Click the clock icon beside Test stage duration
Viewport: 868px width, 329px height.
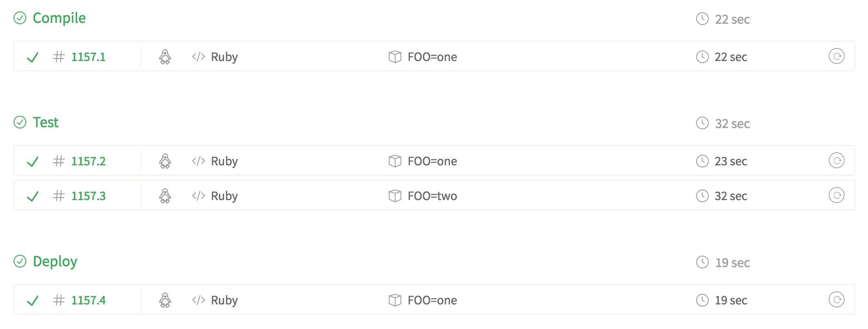tap(702, 123)
